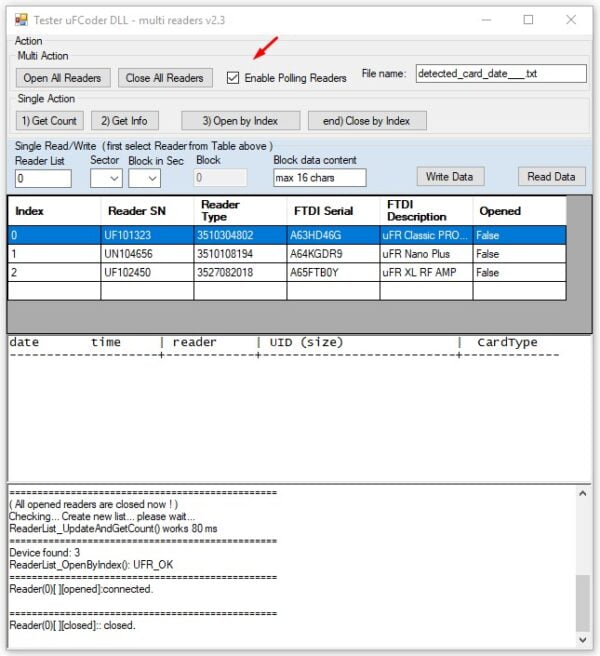600x656 pixels.
Task: Click the application icon in title bar
Action: click(x=20, y=20)
